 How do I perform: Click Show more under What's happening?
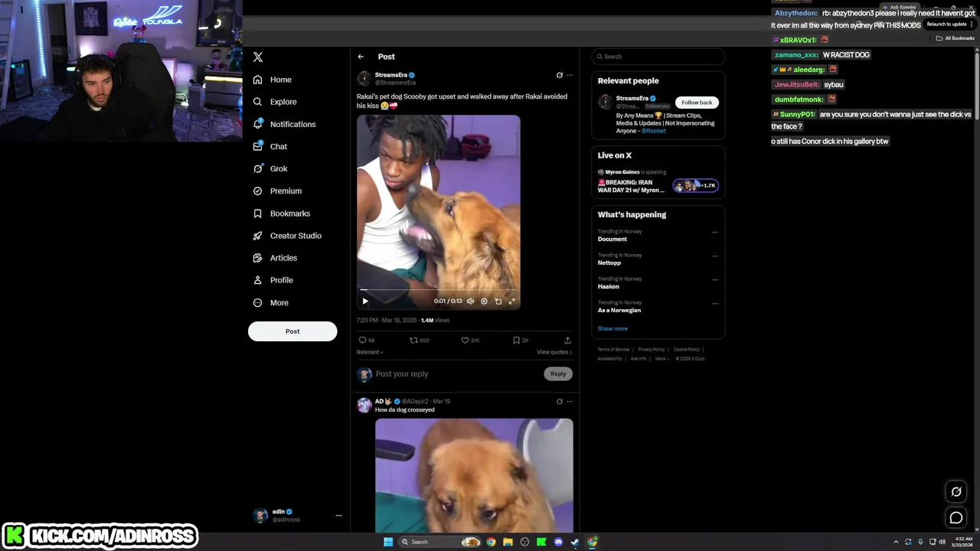[x=612, y=328]
